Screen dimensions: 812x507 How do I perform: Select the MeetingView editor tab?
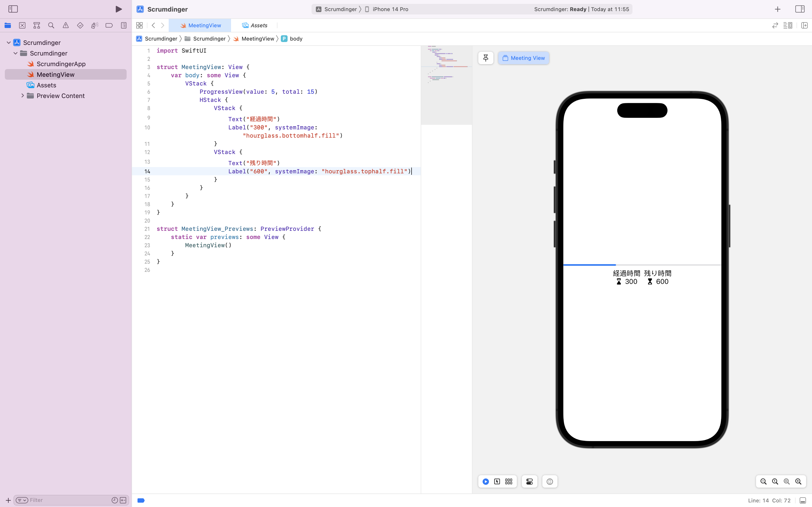pos(200,26)
